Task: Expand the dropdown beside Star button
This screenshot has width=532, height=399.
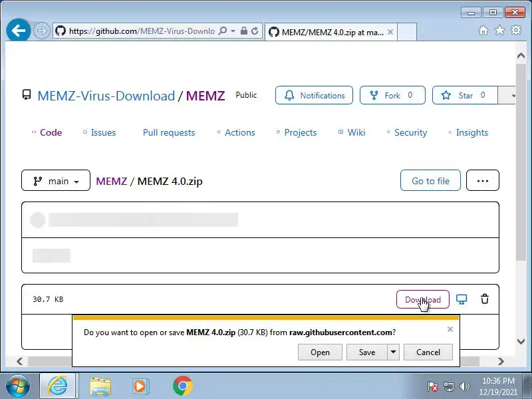Action: pyautogui.click(x=507, y=95)
